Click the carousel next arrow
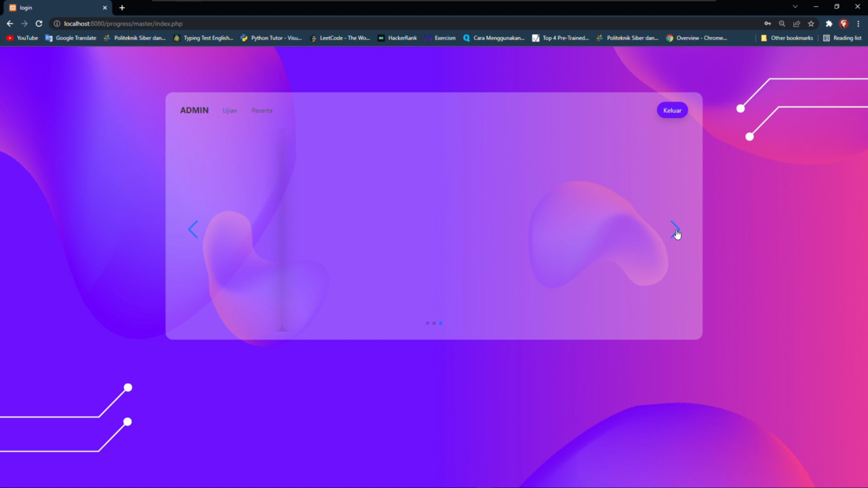Image resolution: width=868 pixels, height=488 pixels. point(675,229)
